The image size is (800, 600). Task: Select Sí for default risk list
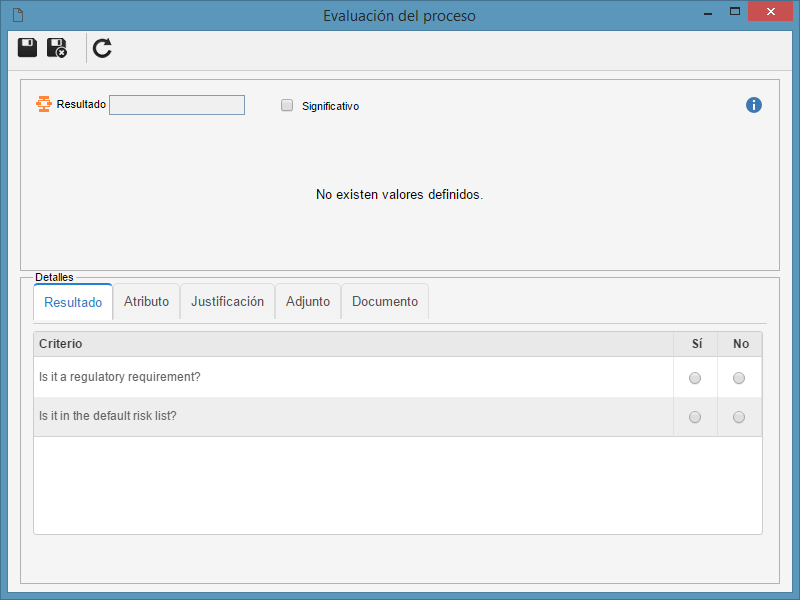695,417
